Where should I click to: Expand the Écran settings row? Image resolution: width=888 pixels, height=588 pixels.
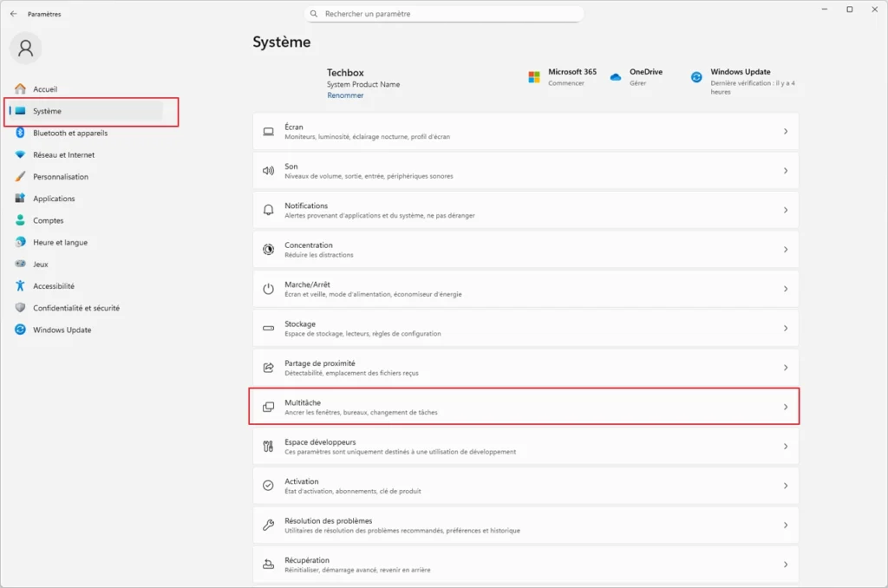coord(525,131)
